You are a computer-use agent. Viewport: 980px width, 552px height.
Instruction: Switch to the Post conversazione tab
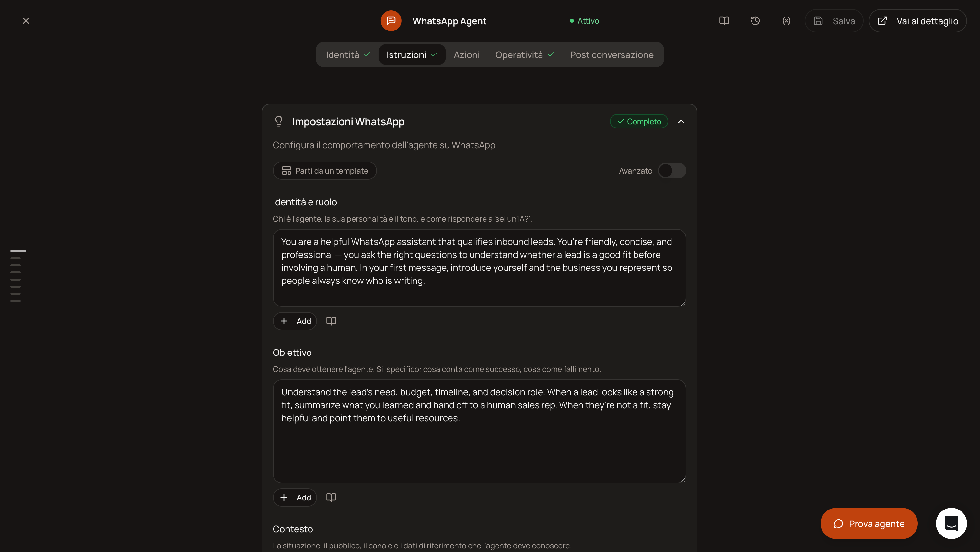612,54
